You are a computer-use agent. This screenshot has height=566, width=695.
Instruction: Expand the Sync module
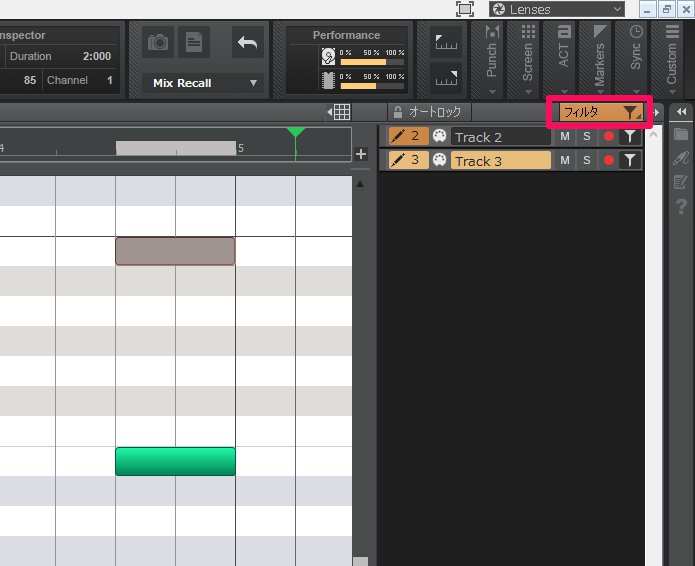point(636,92)
